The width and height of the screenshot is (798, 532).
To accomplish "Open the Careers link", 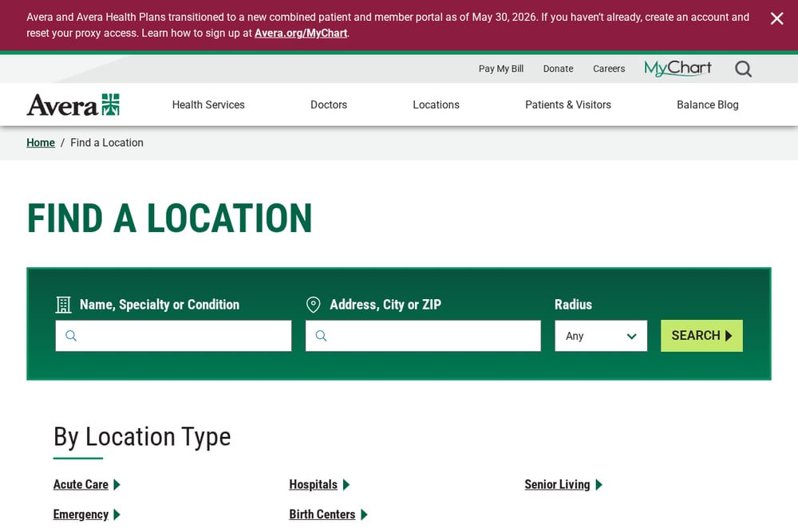I will pyautogui.click(x=609, y=69).
